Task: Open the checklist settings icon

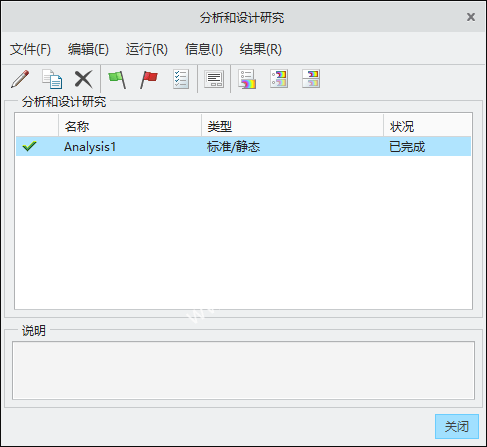Action: coord(181,79)
